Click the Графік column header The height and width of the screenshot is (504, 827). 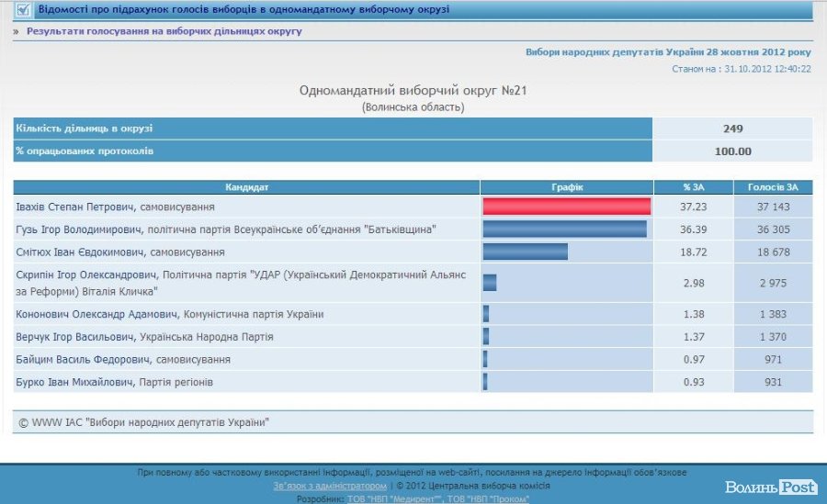(x=567, y=187)
